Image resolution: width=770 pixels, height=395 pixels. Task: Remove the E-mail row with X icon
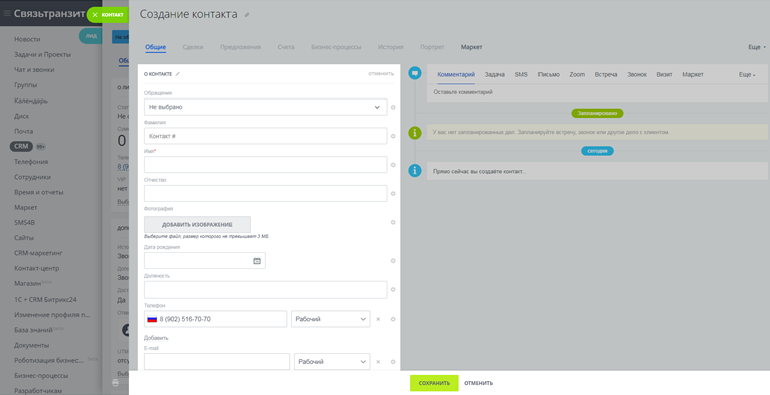tap(378, 362)
